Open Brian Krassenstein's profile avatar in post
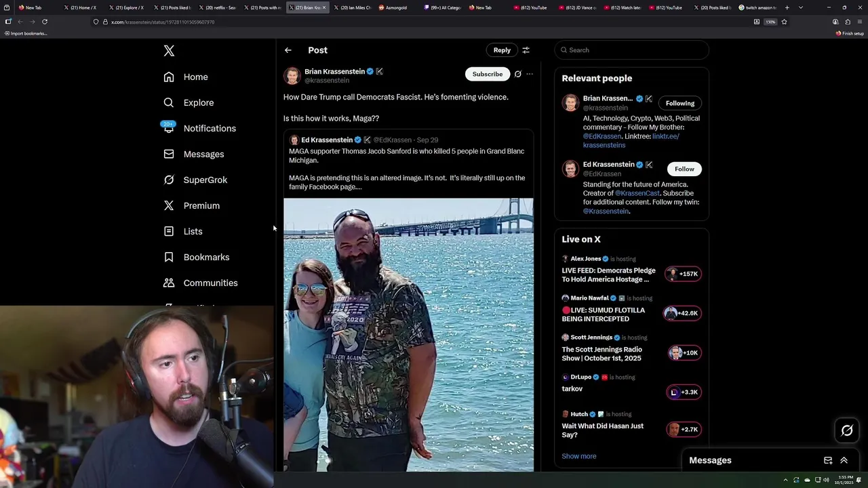This screenshot has height=488, width=868. coord(292,75)
